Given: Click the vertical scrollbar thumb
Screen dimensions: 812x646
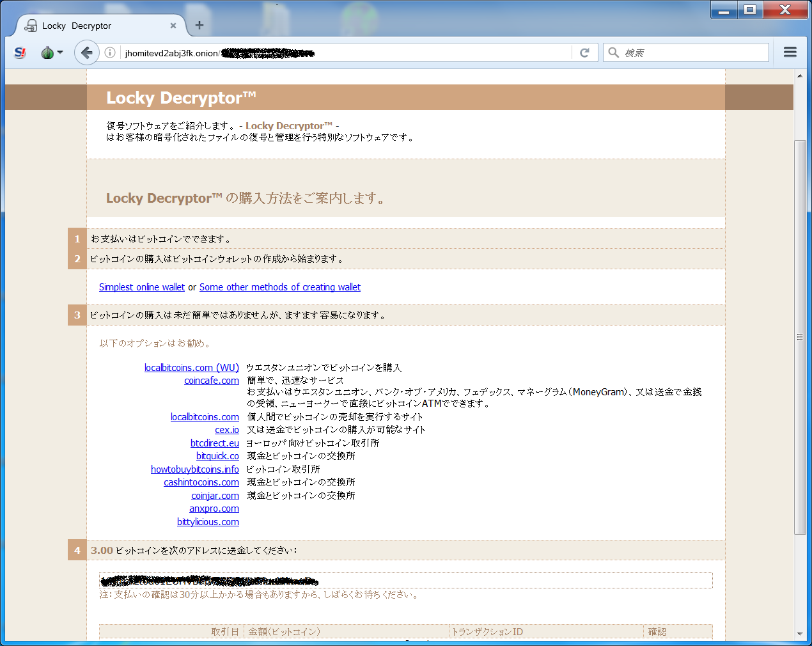Looking at the screenshot, I should point(800,337).
